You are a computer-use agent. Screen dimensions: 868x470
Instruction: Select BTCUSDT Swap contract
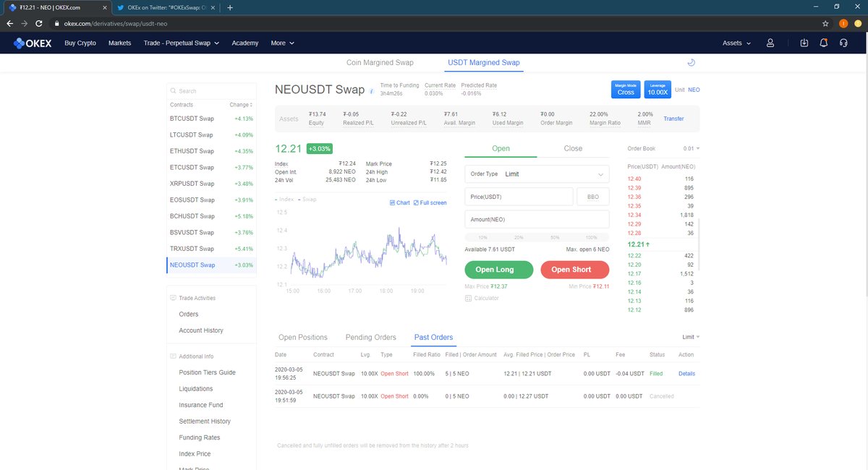pos(210,119)
